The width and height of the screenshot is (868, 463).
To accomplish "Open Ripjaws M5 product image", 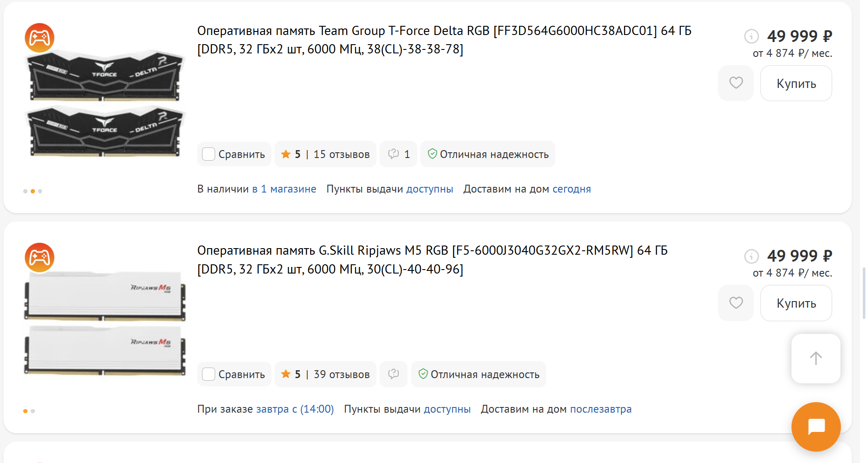I will point(105,324).
